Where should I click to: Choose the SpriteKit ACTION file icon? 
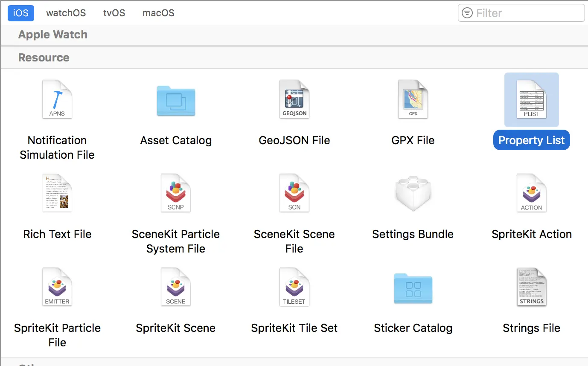coord(532,193)
